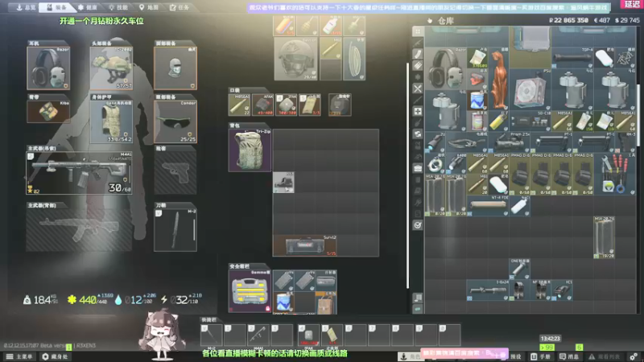The width and height of the screenshot is (644, 362).
Task: Select the 2U flashlight in stash
Action: tap(435, 142)
